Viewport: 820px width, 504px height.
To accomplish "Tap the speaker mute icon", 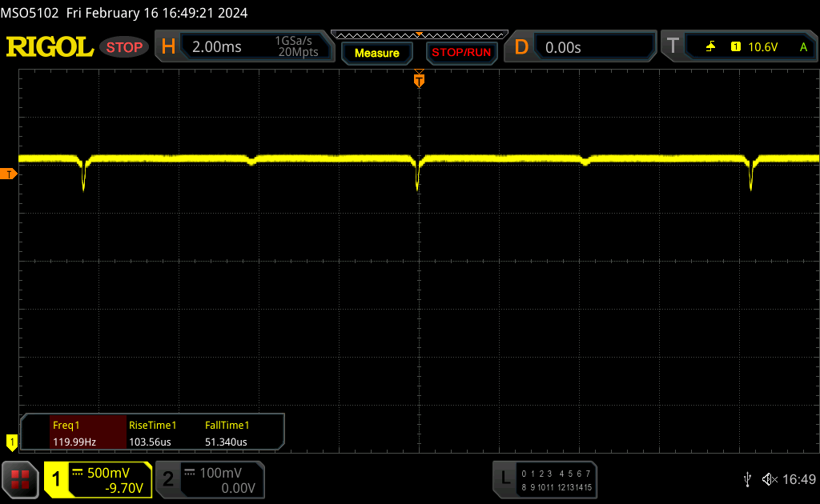I will 769,479.
